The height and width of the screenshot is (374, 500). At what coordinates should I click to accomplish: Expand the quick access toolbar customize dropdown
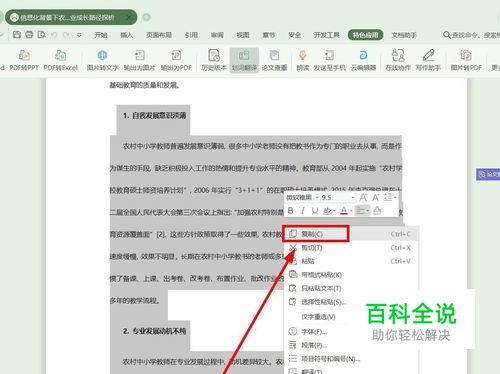79,35
